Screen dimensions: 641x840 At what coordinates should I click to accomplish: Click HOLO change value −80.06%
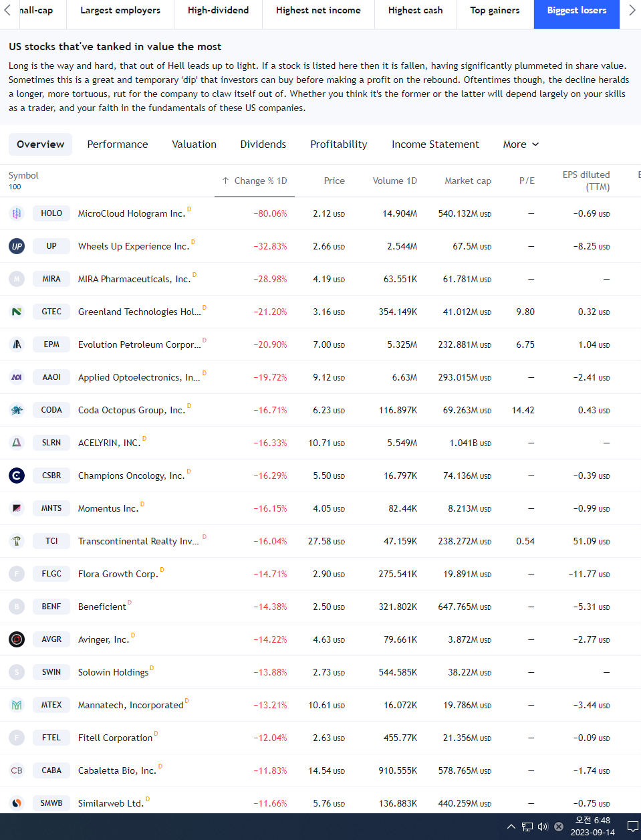[270, 213]
